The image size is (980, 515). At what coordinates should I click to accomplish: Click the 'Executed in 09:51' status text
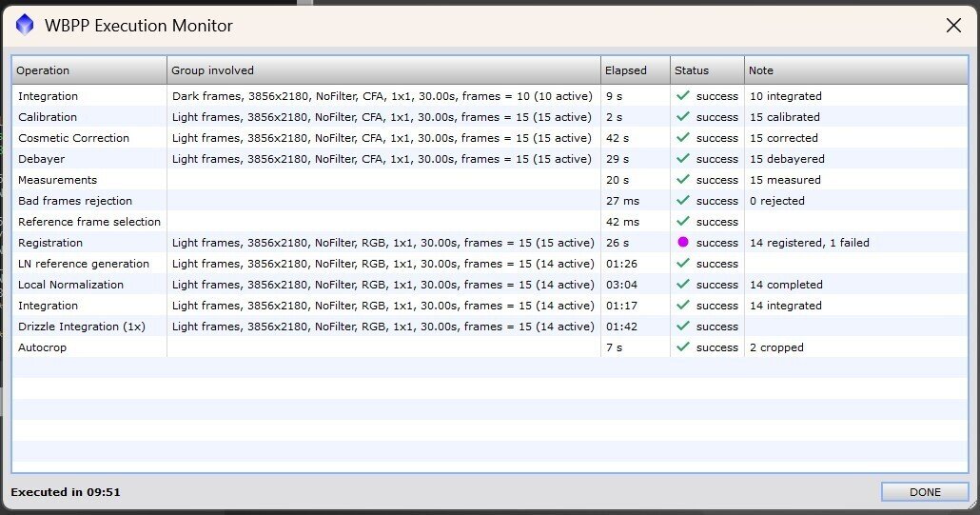pyautogui.click(x=66, y=492)
